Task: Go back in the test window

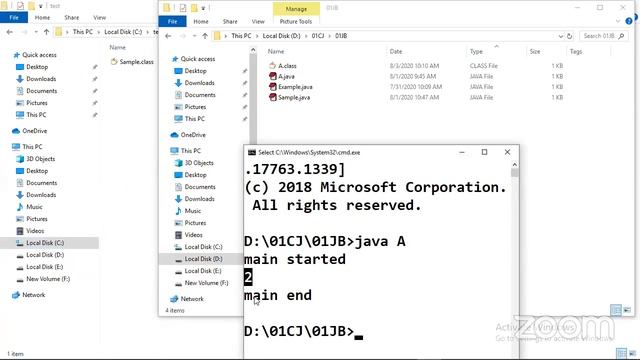Action: [10, 32]
